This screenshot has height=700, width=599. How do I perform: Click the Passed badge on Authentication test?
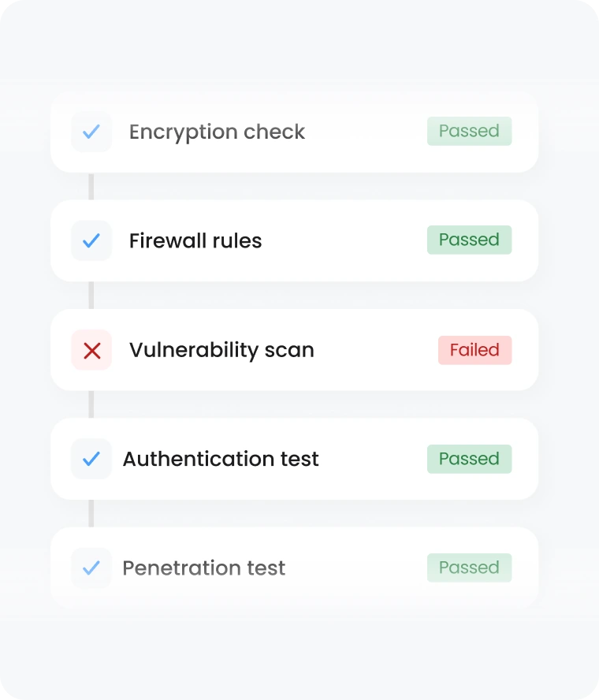(x=469, y=459)
